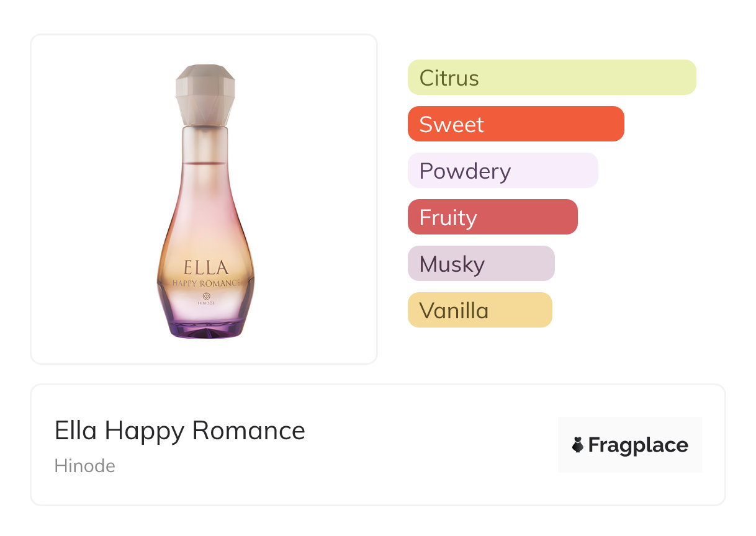Click the Hinode brand name under the title
This screenshot has width=756, height=536.
coord(84,466)
